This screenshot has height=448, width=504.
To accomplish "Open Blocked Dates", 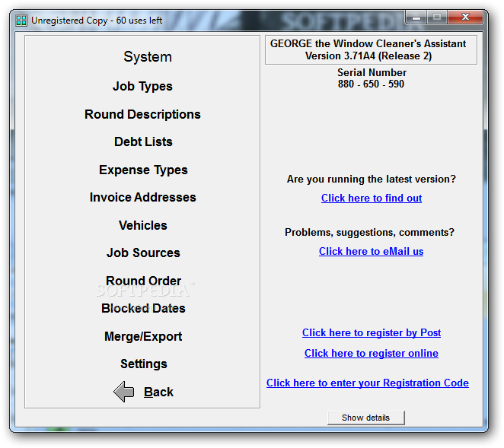I will click(143, 308).
